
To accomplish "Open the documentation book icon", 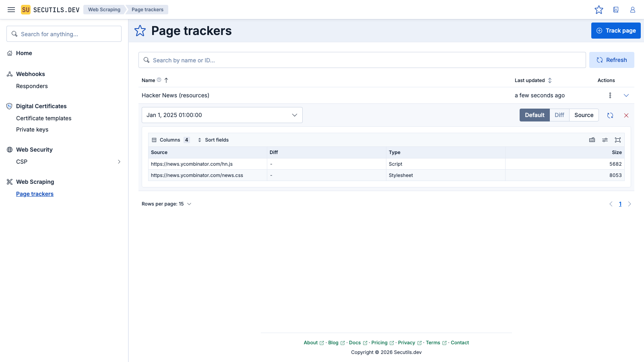I will [x=616, y=10].
